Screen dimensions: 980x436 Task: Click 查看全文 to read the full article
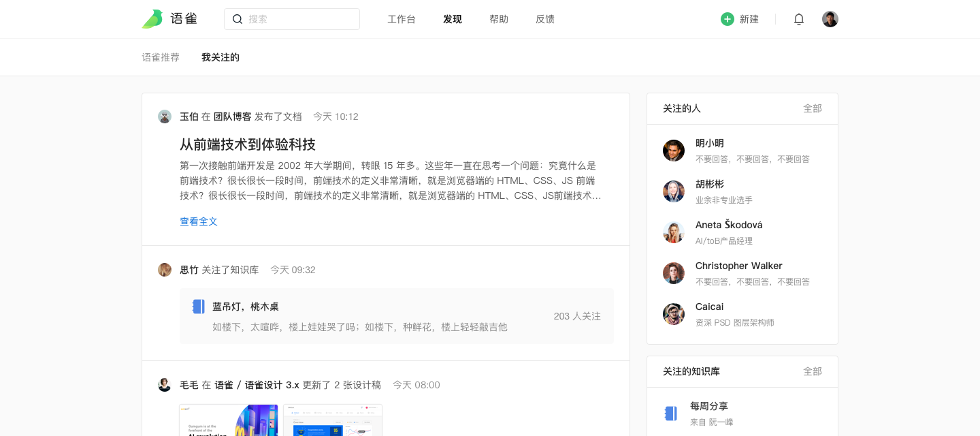click(199, 221)
